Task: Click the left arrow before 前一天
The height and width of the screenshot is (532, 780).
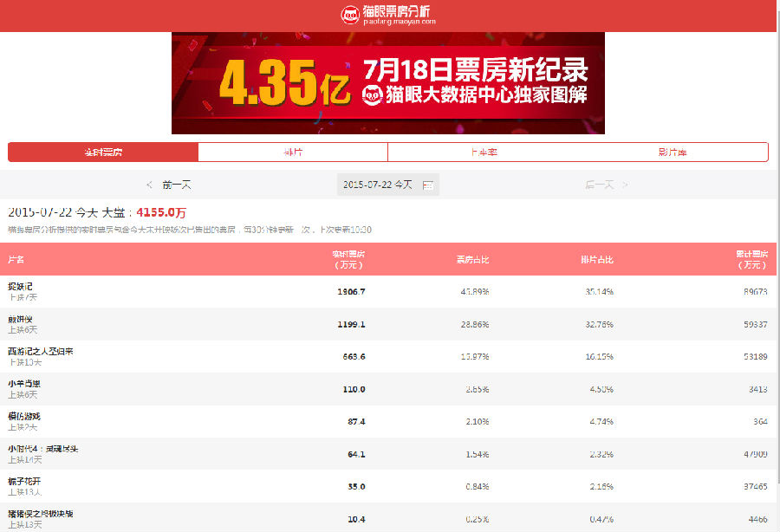Action: coord(149,185)
